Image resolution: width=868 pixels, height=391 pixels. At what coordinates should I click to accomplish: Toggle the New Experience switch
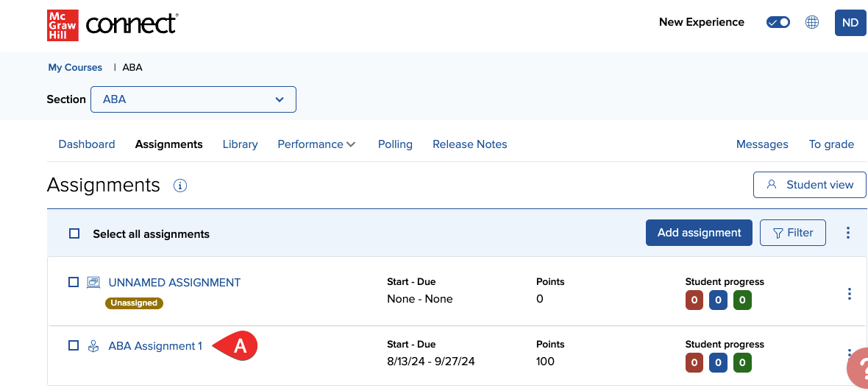[x=778, y=22]
